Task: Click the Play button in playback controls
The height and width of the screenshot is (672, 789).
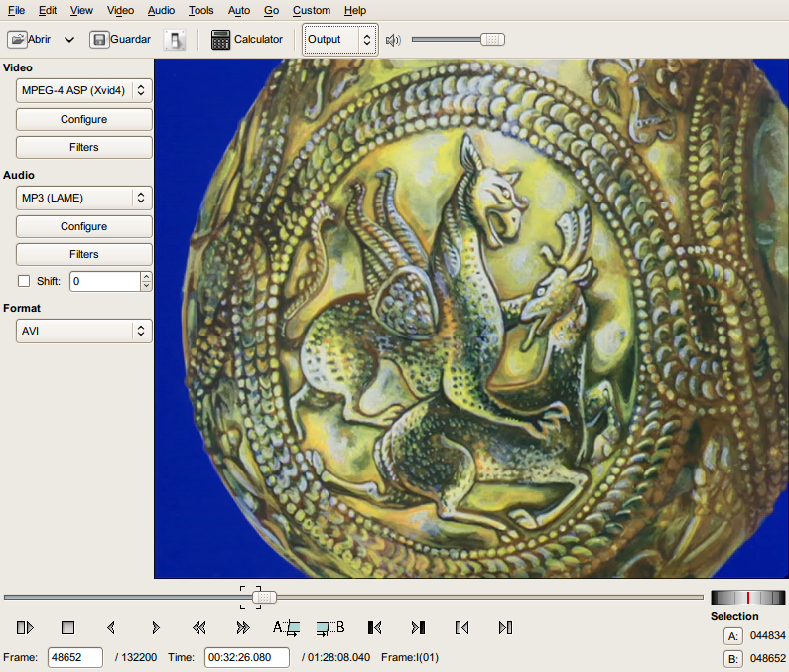Action: (x=26, y=627)
